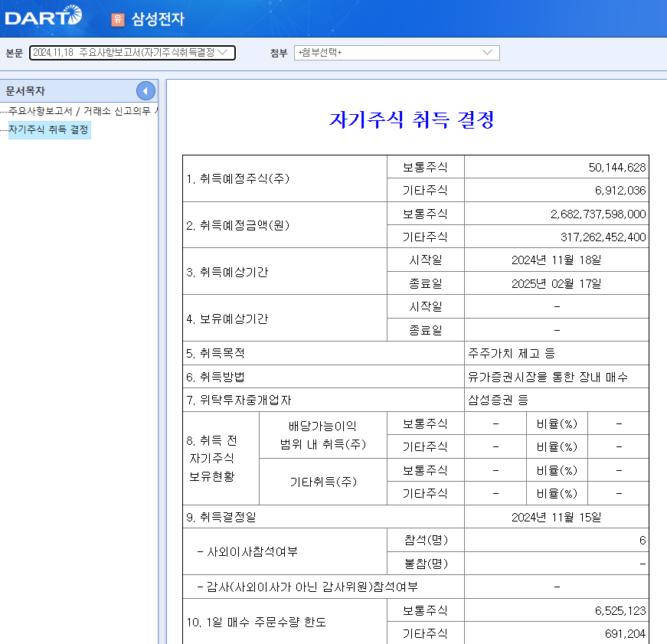Screen dimensions: 667x644
Task: Click the 4. 보유예상기간 row label
Action: coord(227,319)
